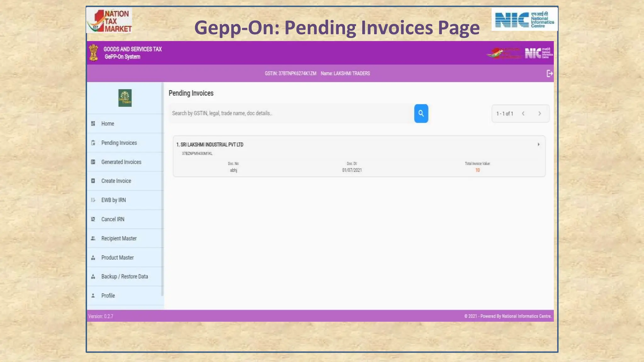Click the NIC logo in purple header

(x=539, y=53)
